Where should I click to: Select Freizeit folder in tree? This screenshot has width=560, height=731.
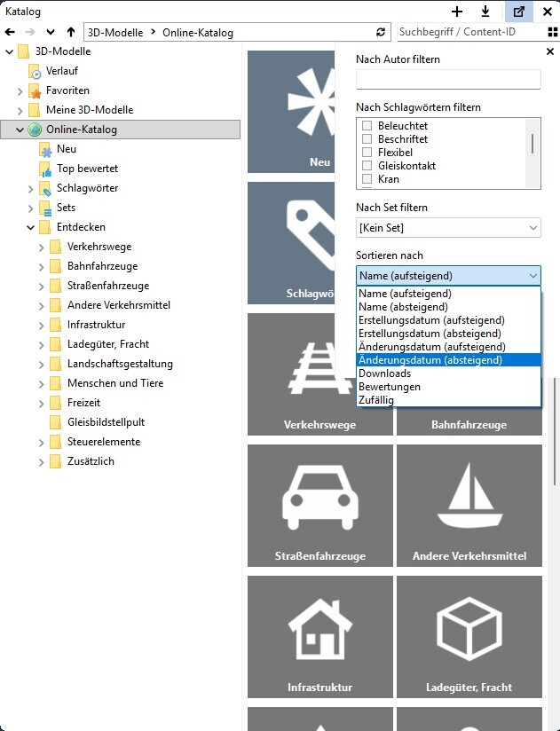(x=83, y=403)
